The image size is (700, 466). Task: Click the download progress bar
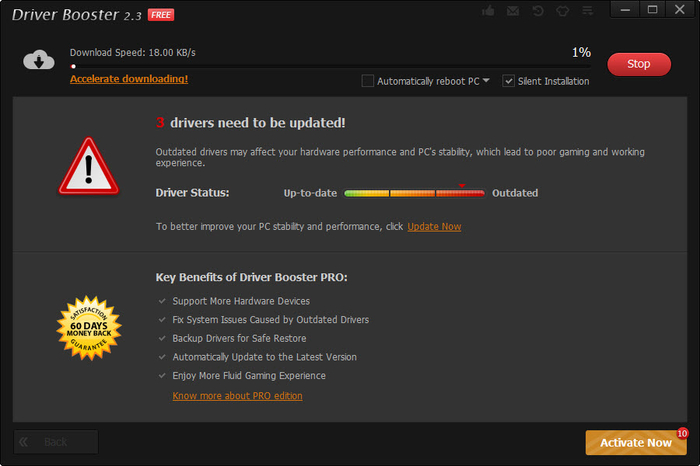(x=330, y=67)
